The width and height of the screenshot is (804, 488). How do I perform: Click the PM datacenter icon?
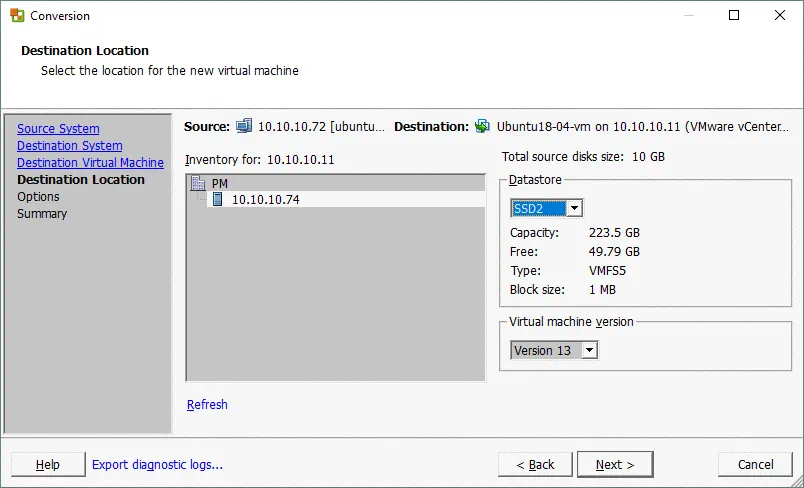coord(198,184)
